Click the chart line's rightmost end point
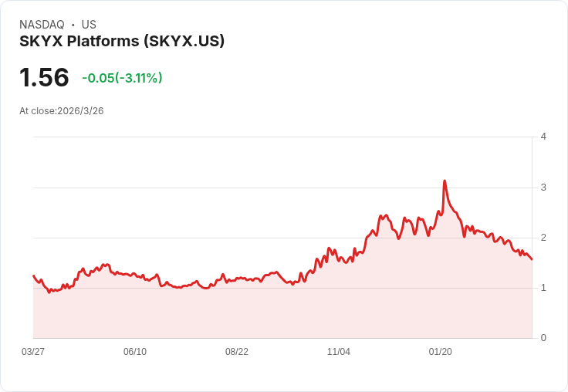 [x=532, y=259]
